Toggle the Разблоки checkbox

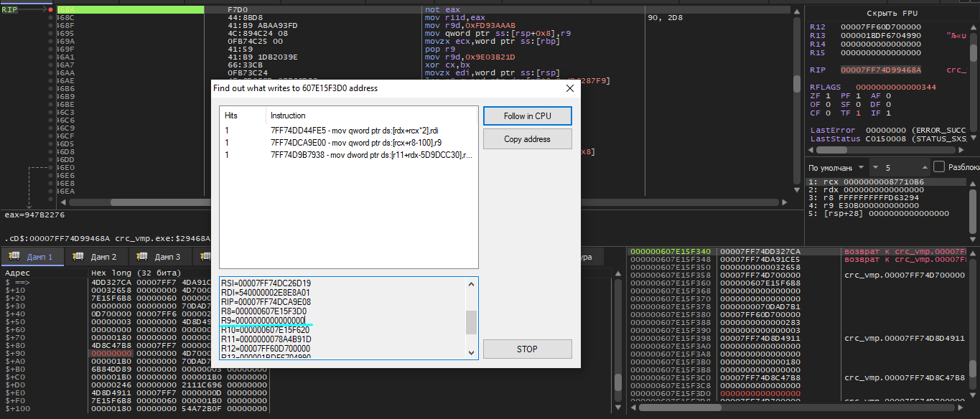938,167
